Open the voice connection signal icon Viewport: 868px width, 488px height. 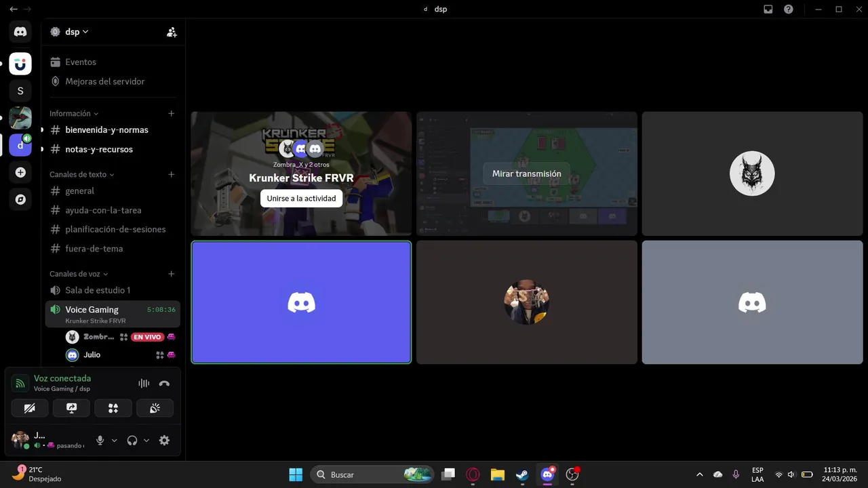(20, 384)
